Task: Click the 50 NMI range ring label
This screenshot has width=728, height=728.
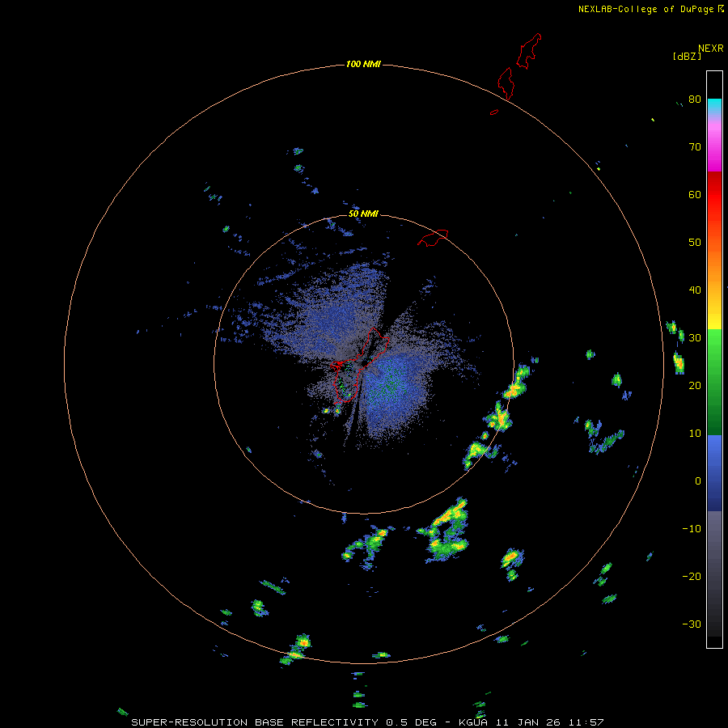Action: [363, 214]
